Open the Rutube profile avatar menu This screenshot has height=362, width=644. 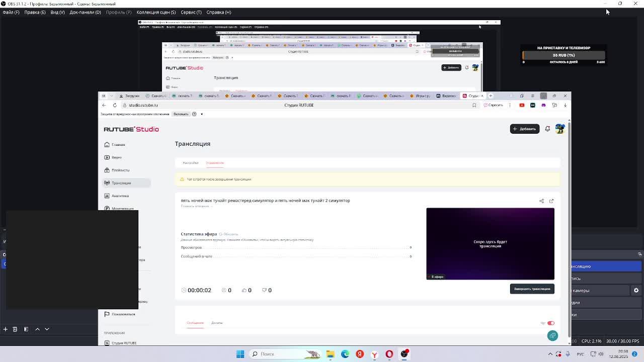click(x=560, y=129)
